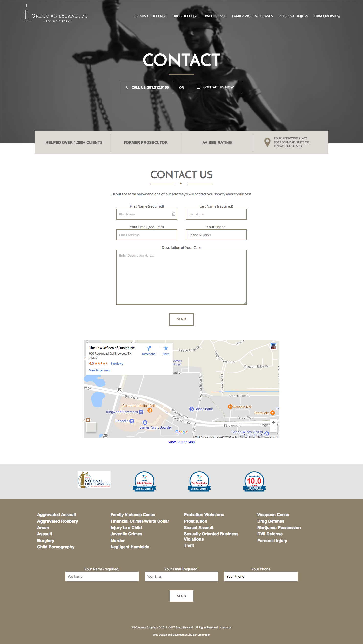Open the Negligent Homicide footer link
The height and width of the screenshot is (644, 363).
(x=130, y=547)
